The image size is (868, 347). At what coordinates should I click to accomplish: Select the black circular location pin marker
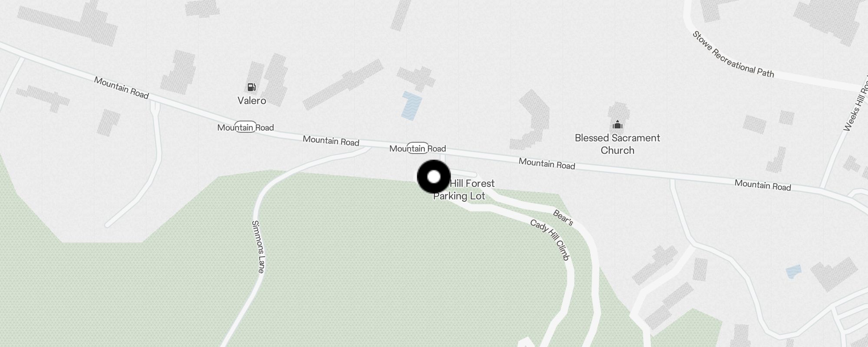pos(434,177)
